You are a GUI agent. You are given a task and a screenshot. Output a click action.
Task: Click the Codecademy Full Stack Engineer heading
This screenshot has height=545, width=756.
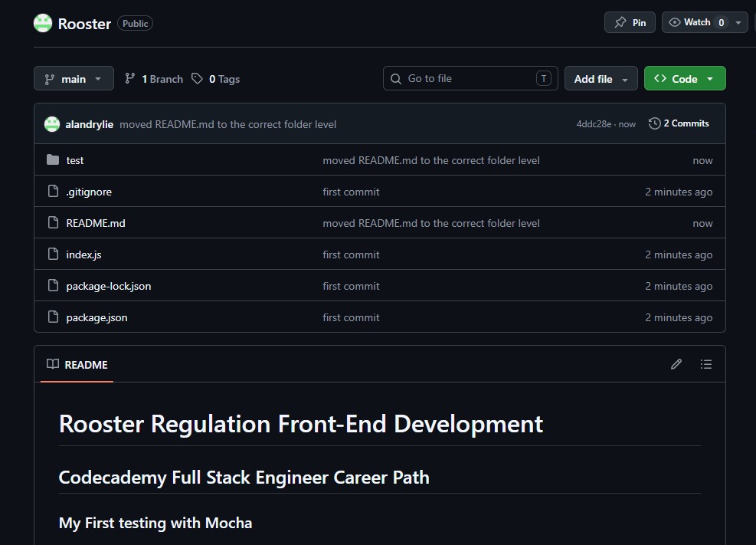pyautogui.click(x=244, y=478)
